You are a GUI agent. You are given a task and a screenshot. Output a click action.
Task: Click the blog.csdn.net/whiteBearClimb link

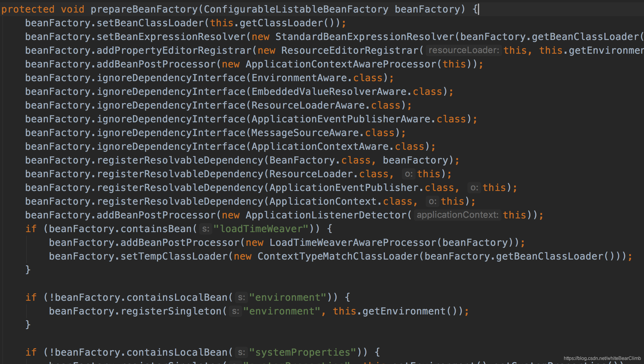click(x=602, y=358)
